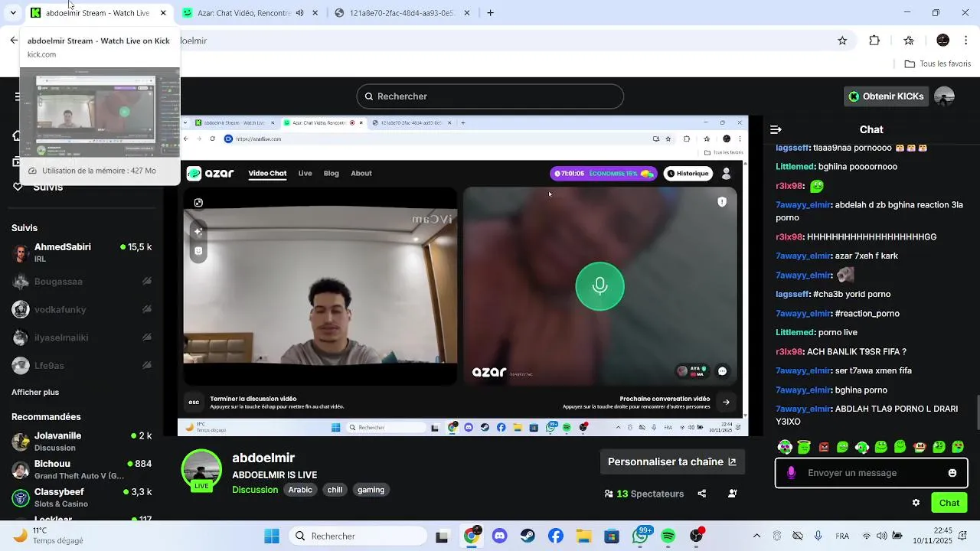
Task: Go back using the browser back arrow
Action: (14, 41)
